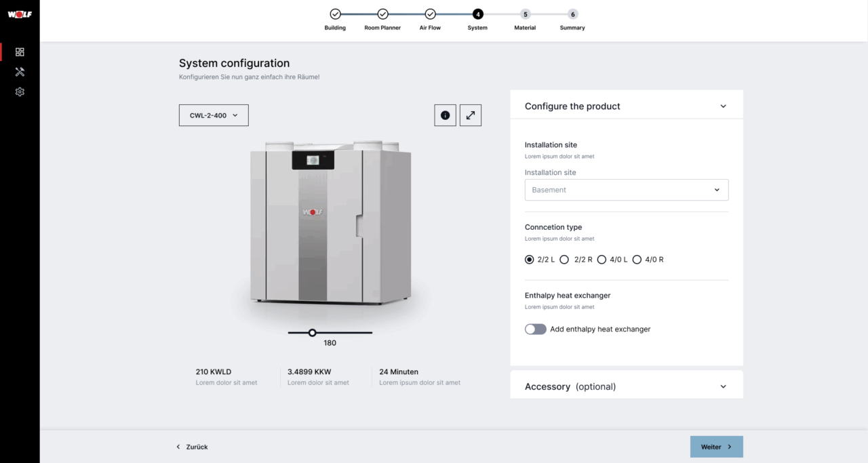
Task: Open the Installation site Basement dropdown
Action: pyautogui.click(x=626, y=190)
